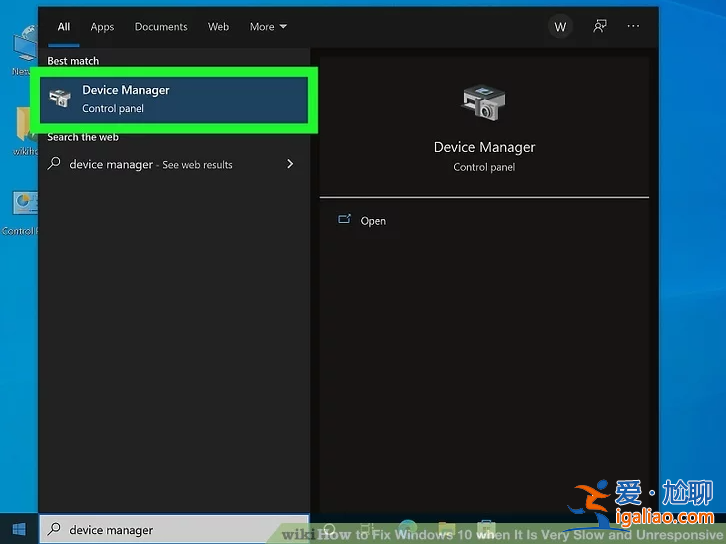Click the search box magnifier icon

[54, 528]
